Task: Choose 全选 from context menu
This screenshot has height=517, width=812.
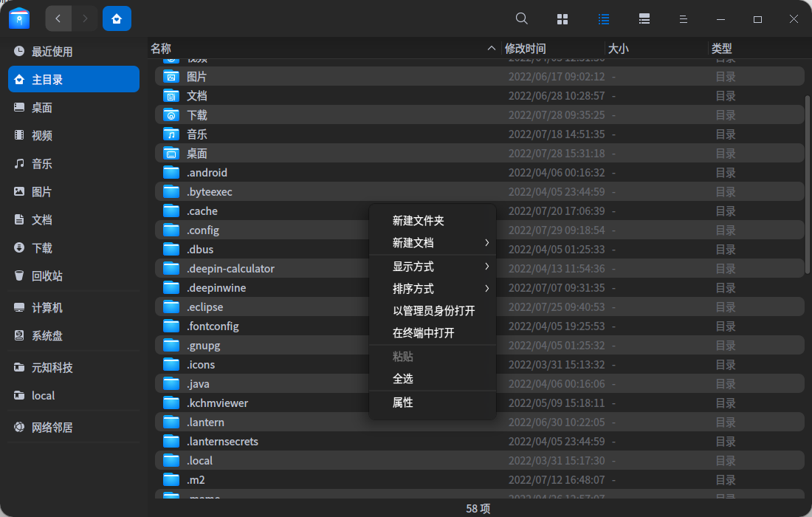Action: [433, 379]
